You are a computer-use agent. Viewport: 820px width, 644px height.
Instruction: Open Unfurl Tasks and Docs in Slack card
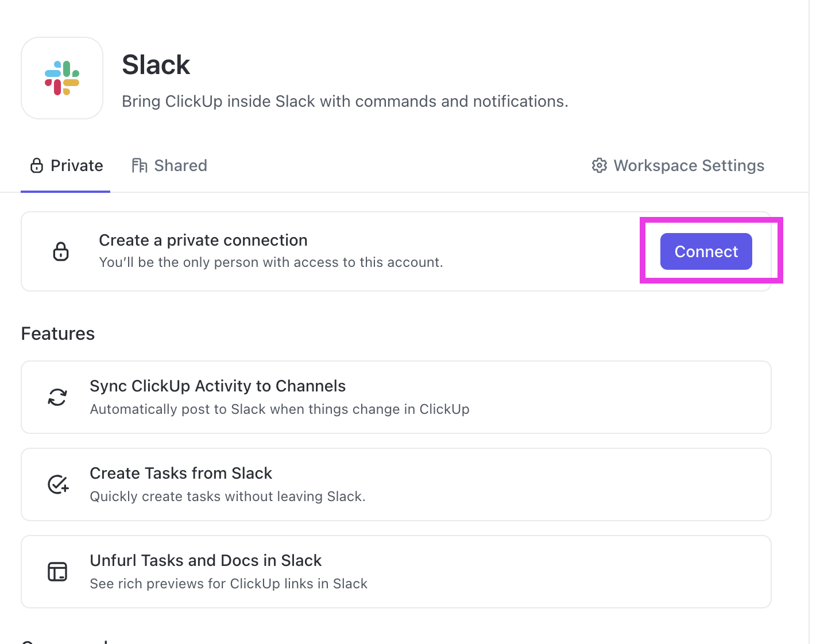tap(396, 572)
